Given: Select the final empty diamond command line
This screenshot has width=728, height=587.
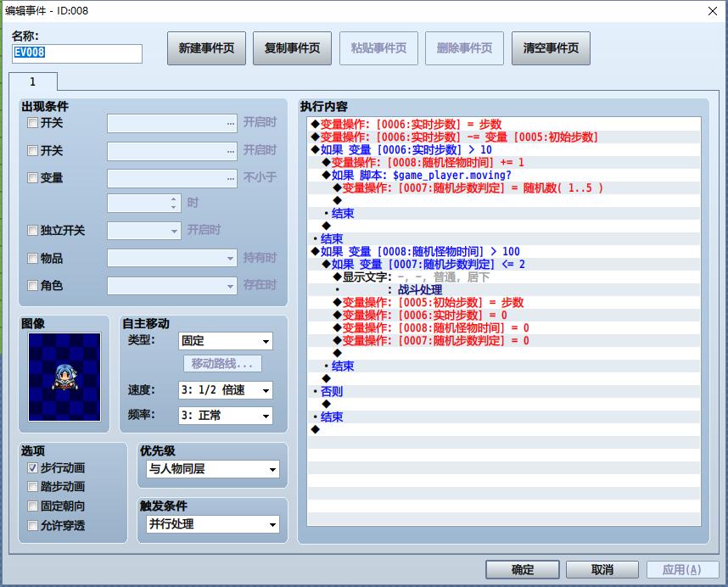Looking at the screenshot, I should 504,430.
